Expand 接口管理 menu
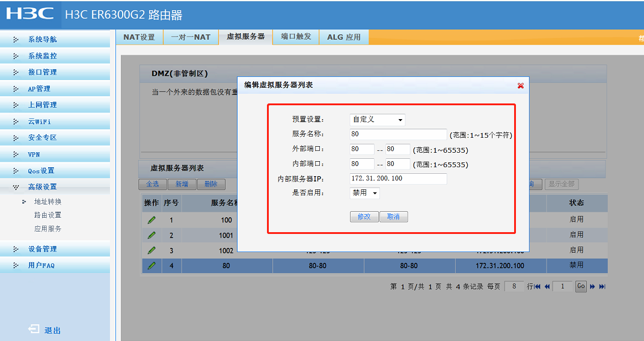Image resolution: width=644 pixels, height=341 pixels. [x=55, y=72]
